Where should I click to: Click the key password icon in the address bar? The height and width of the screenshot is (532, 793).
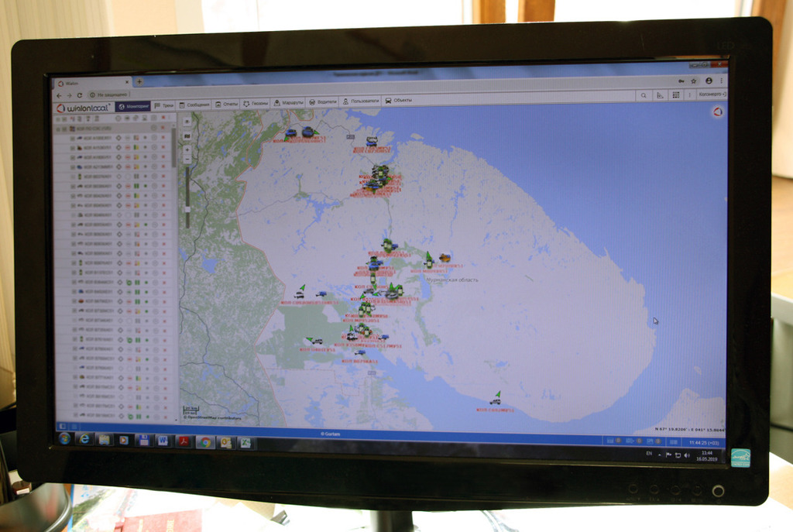pyautogui.click(x=681, y=81)
